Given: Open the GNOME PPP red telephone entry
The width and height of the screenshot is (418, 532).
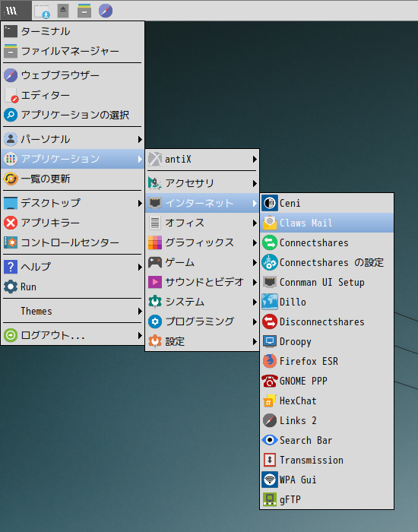Looking at the screenshot, I should pyautogui.click(x=327, y=381).
